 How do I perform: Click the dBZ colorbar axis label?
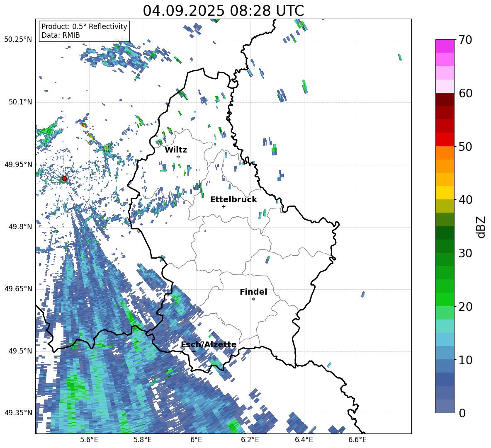click(x=481, y=227)
